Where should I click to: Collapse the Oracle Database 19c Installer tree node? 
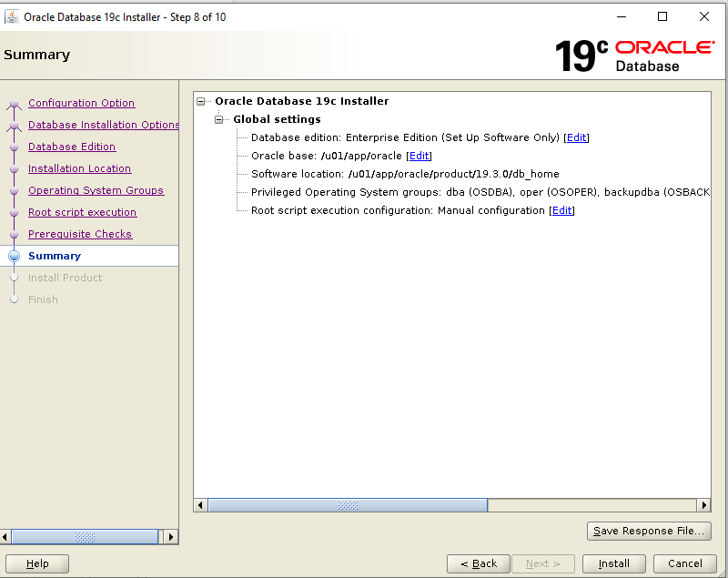click(x=200, y=101)
